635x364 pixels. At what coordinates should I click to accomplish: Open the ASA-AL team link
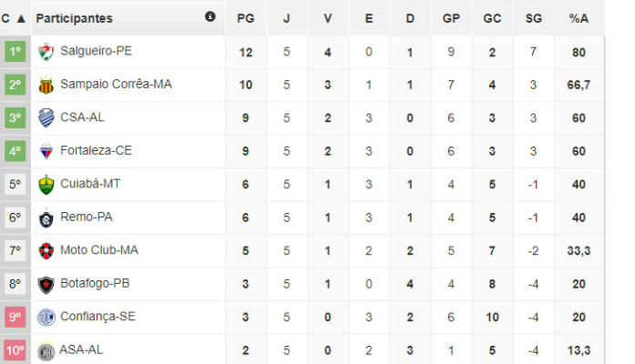[x=80, y=350]
